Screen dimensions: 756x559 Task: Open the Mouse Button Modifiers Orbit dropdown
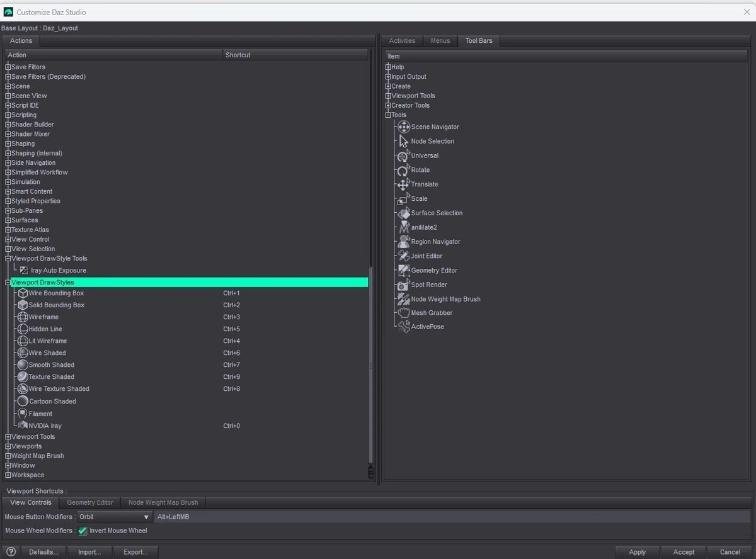click(114, 517)
